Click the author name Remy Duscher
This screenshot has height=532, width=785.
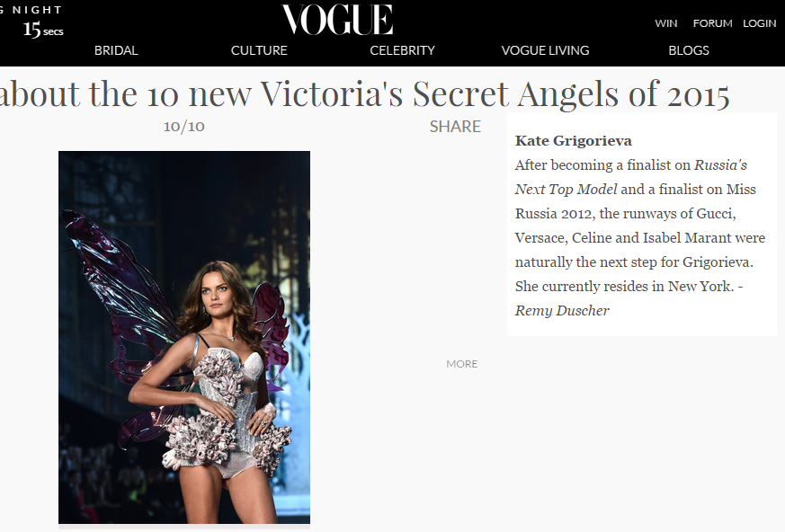562,311
